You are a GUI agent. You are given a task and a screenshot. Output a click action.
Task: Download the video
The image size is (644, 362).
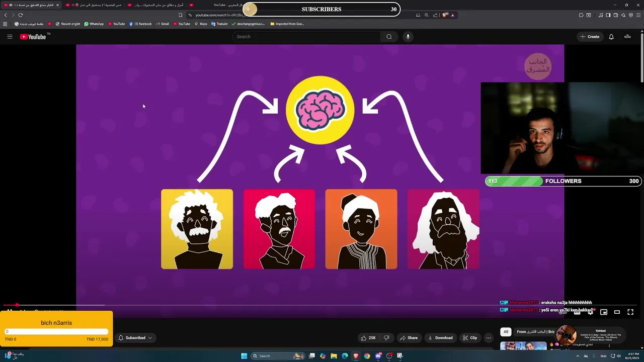click(x=440, y=338)
